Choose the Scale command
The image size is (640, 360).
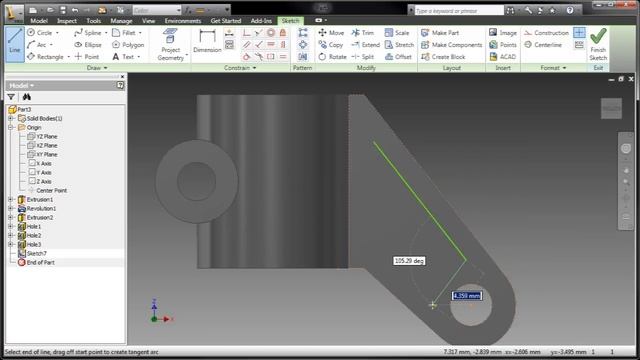pos(397,32)
